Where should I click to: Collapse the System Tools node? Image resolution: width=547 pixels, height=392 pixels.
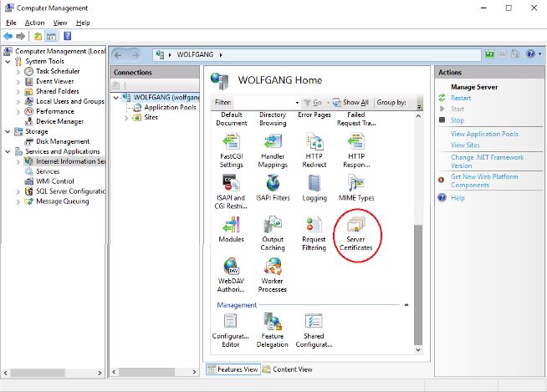coord(8,61)
